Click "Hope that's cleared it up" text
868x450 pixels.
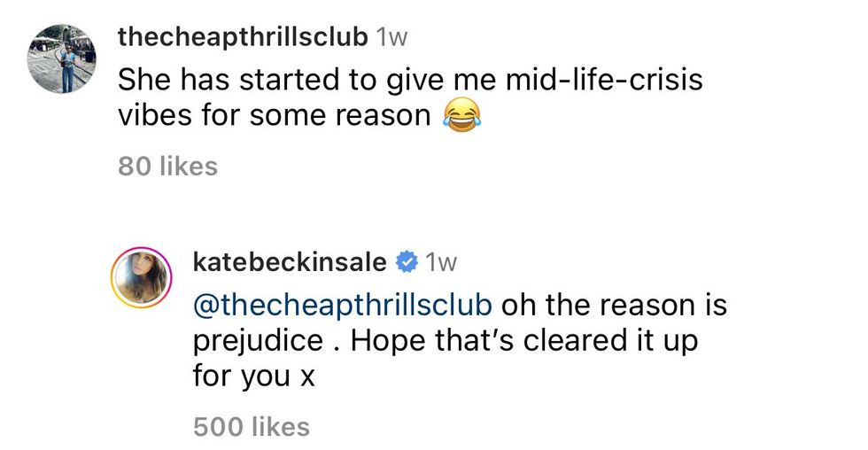tap(525, 340)
